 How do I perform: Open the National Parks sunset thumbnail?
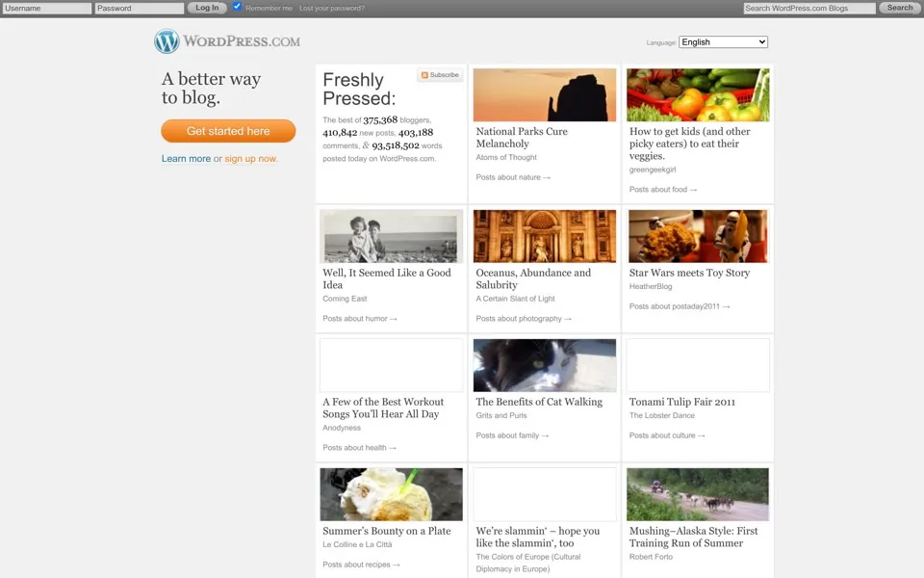[x=545, y=95]
